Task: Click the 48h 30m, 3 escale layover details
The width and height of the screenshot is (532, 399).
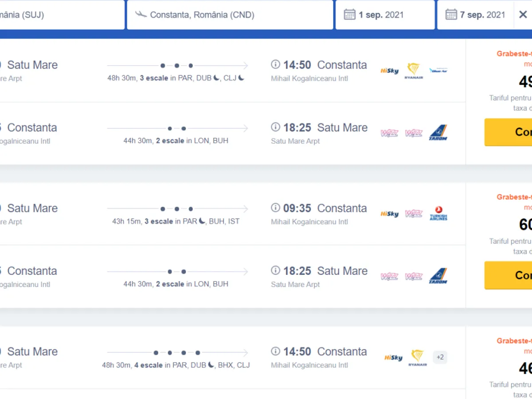Action: coord(176,78)
